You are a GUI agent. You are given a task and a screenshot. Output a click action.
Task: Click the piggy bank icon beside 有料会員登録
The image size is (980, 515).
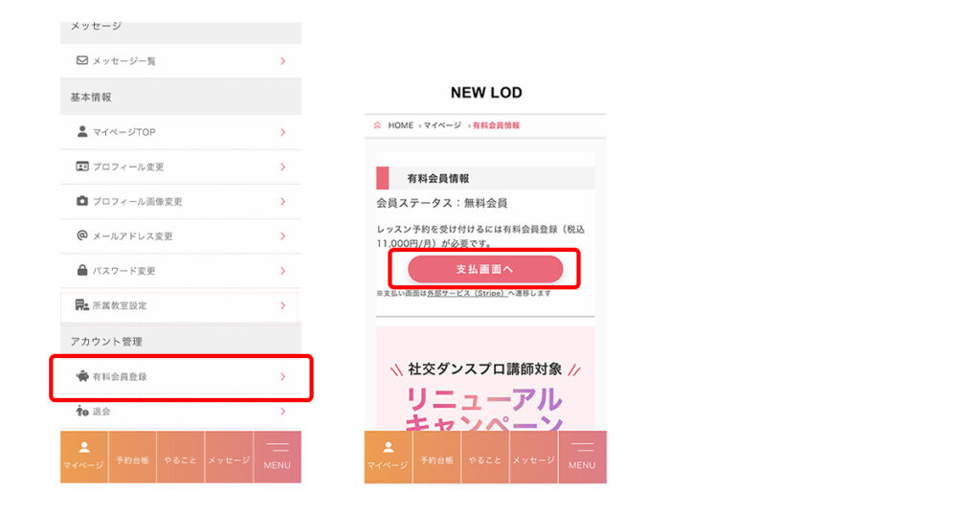click(82, 376)
